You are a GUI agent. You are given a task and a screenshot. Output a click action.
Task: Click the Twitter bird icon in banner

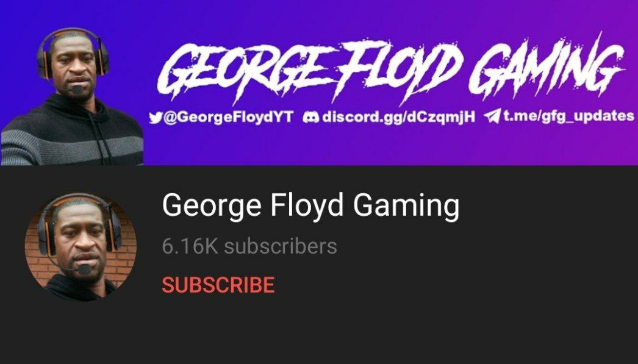point(155,118)
